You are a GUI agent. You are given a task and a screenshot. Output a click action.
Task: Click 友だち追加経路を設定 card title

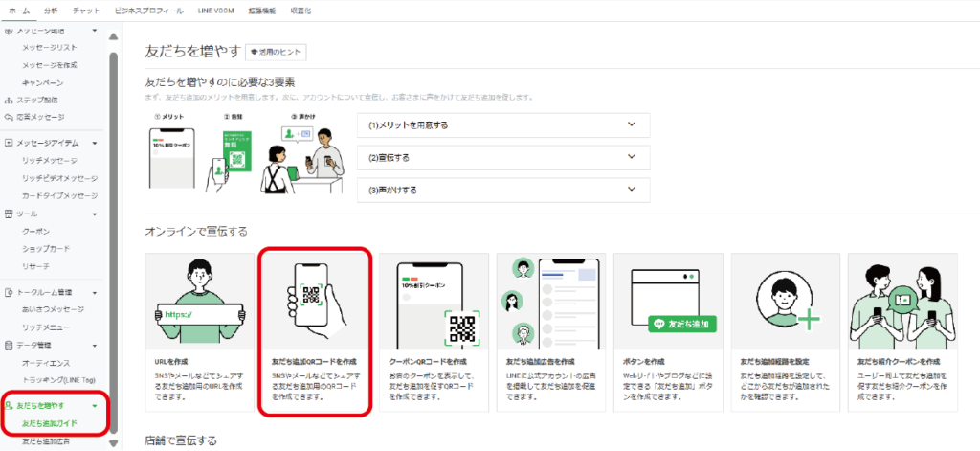coord(775,362)
